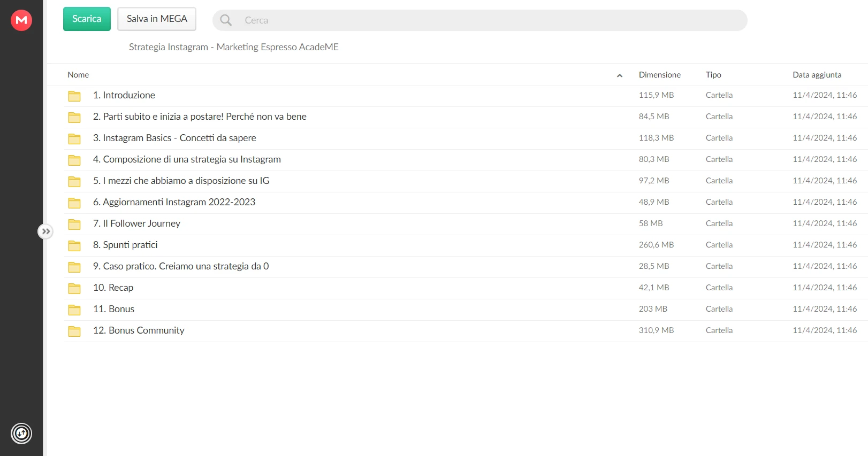Click size value 118,3 MB
Image resolution: width=868 pixels, height=456 pixels.
(656, 138)
